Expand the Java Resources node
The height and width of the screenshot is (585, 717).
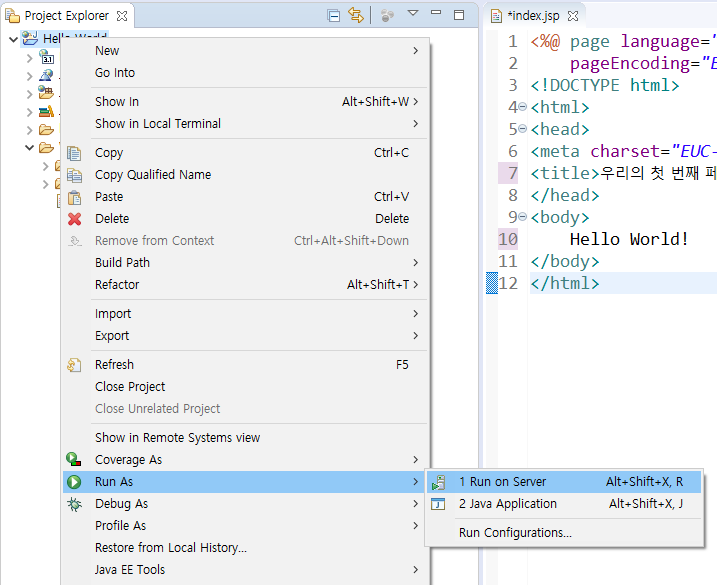(29, 94)
